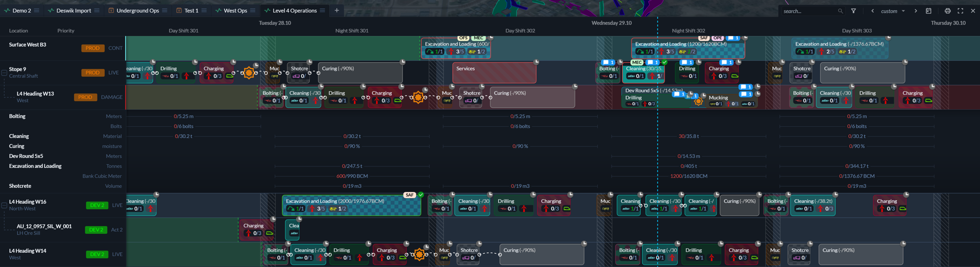Viewport: 980px width, 267px height.
Task: Click DEV 2 badge on L4 Heading W14
Action: pos(96,254)
